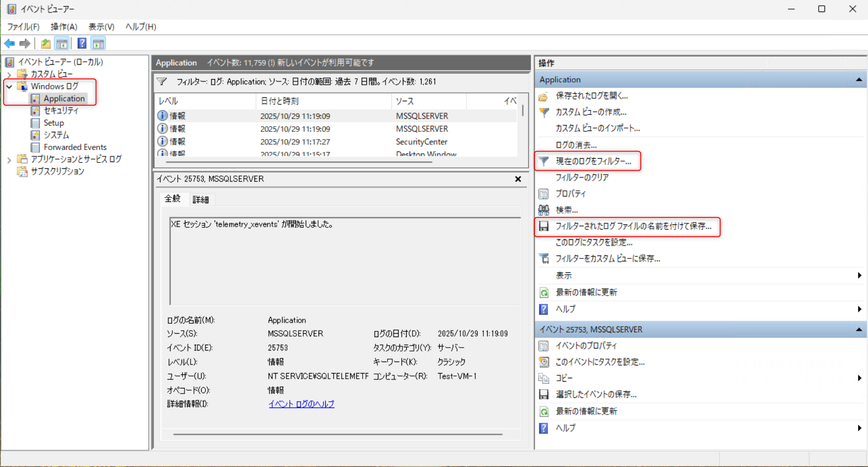This screenshot has width=868, height=467.
Task: Close the event preview pane with X
Action: (518, 179)
